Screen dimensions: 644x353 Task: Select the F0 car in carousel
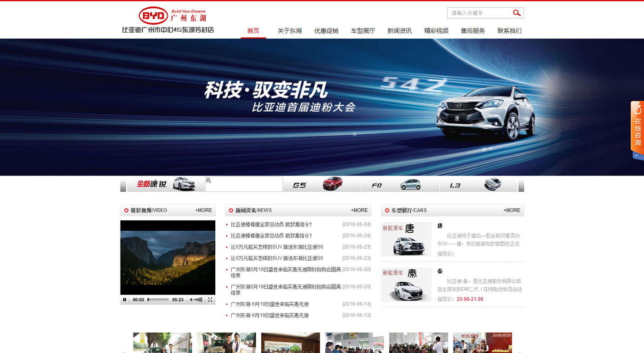[400, 184]
